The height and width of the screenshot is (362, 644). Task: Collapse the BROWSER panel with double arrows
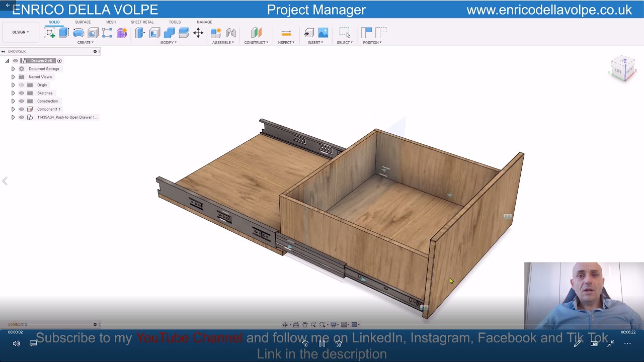(x=3, y=51)
